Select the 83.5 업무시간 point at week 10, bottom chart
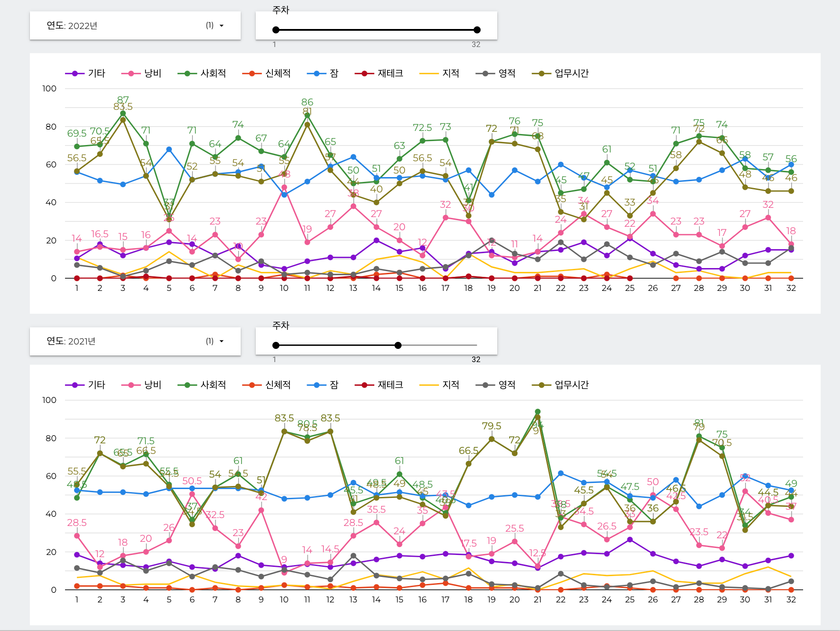 click(x=284, y=432)
